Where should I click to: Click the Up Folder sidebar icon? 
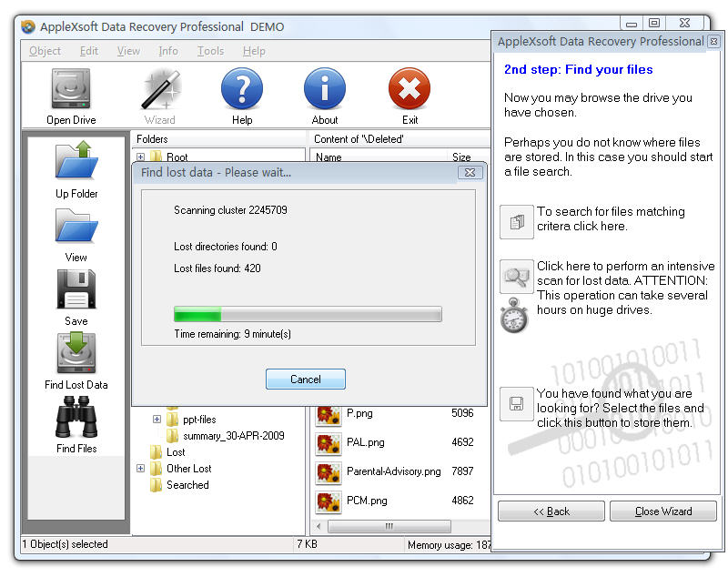pos(76,161)
